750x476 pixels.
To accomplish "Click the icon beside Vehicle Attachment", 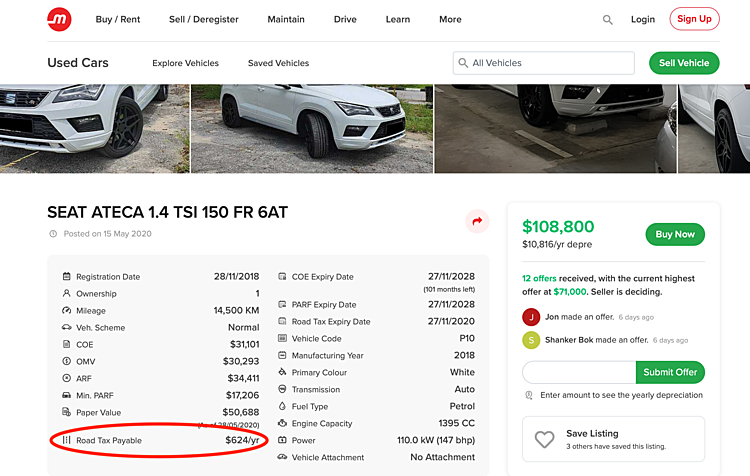I will (282, 457).
